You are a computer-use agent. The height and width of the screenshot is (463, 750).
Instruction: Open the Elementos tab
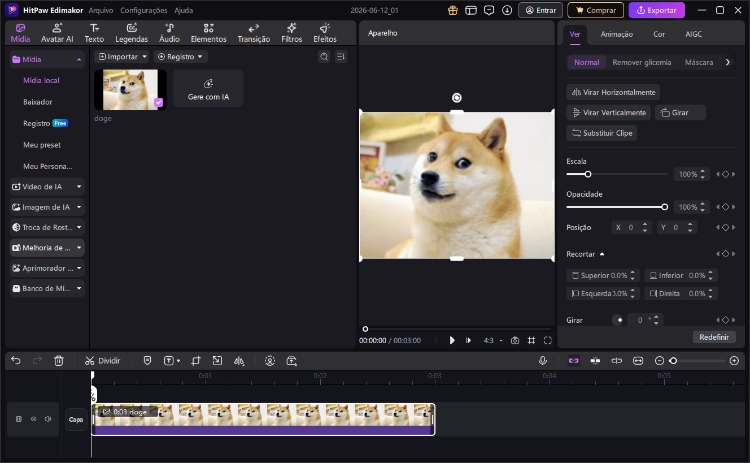tap(209, 33)
